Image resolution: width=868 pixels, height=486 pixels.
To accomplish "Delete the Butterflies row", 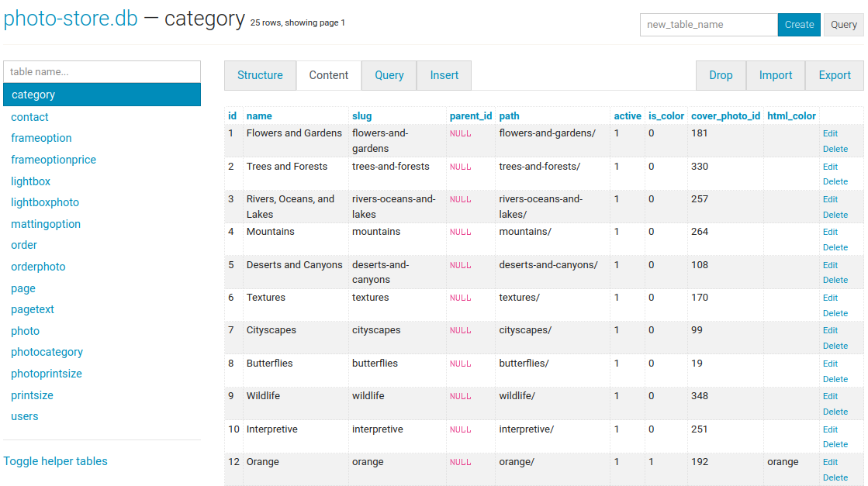I will click(x=835, y=379).
